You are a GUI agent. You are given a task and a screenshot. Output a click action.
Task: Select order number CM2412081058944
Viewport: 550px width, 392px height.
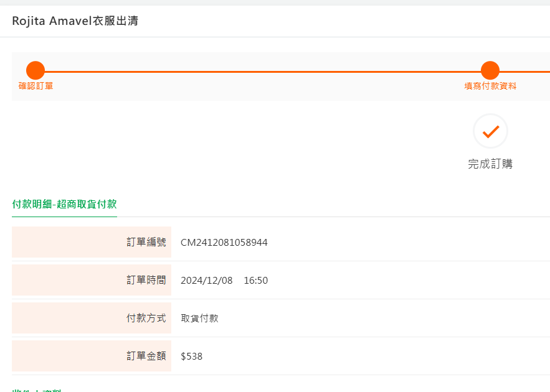(224, 243)
